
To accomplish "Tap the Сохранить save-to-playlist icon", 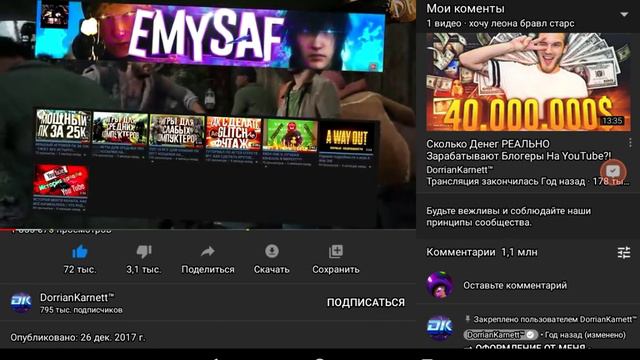I will pos(336,251).
